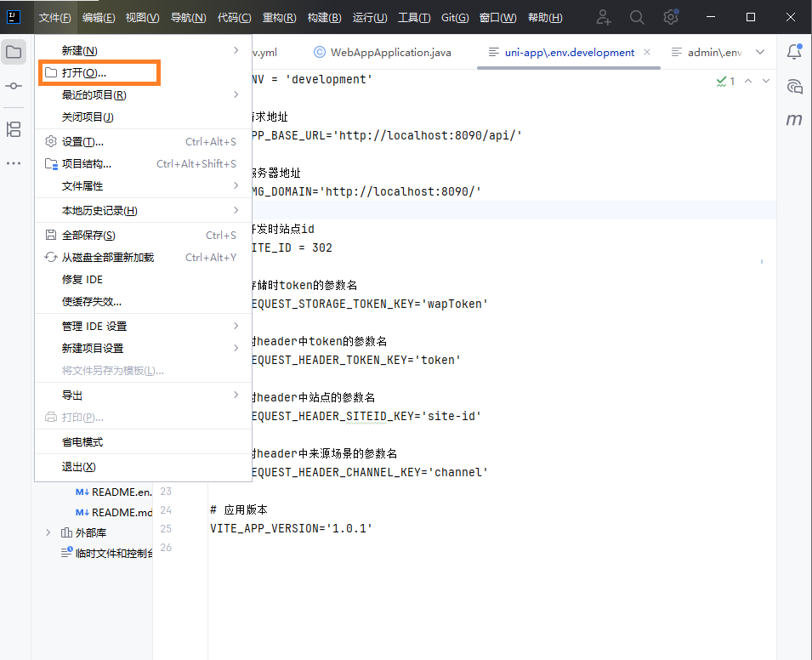This screenshot has height=660, width=812.
Task: Choose 打开(O)... from the File menu
Action: pyautogui.click(x=84, y=73)
